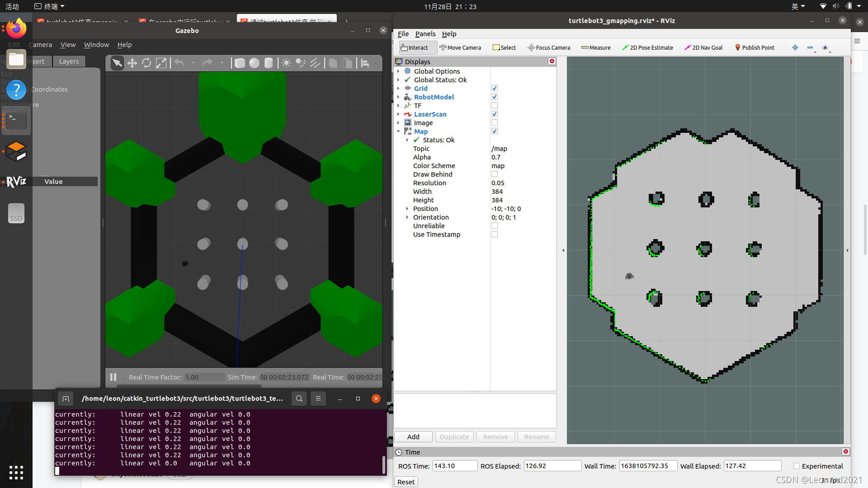The height and width of the screenshot is (488, 868).
Task: Click the 2D Nav Goal tool
Action: [703, 47]
